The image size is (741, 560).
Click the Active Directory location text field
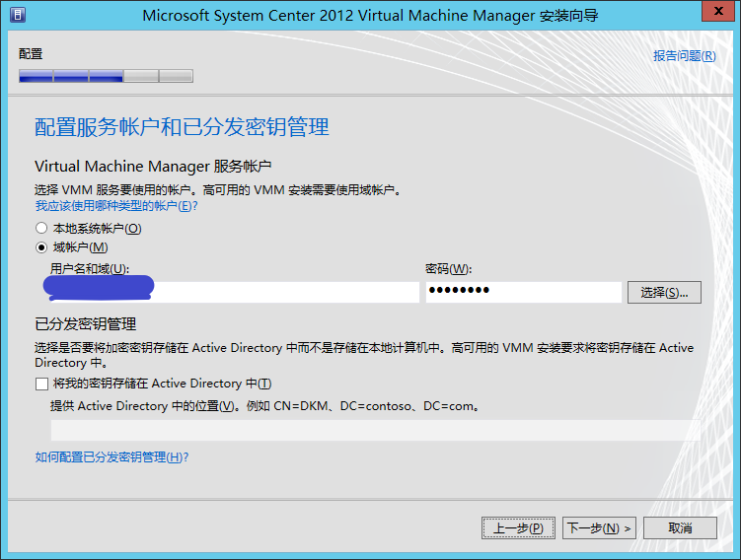375,430
